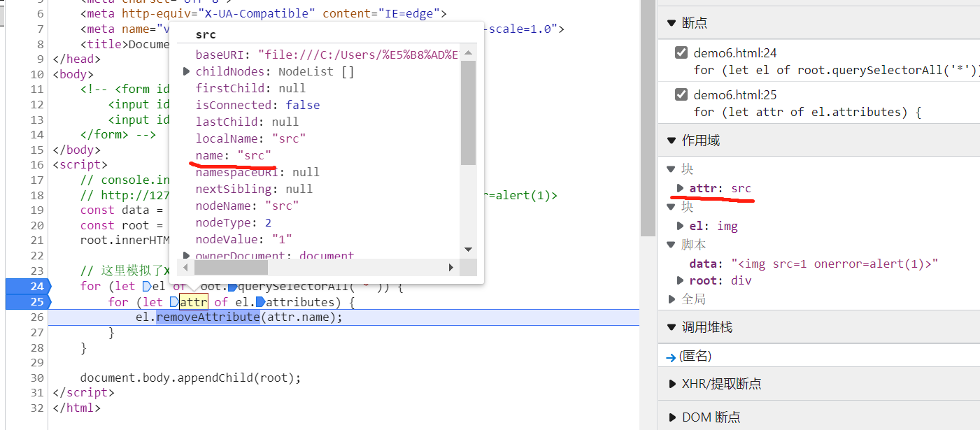Screen dimensions: 980x430
Task: Expand the DOM 断点 section
Action: pyautogui.click(x=672, y=417)
